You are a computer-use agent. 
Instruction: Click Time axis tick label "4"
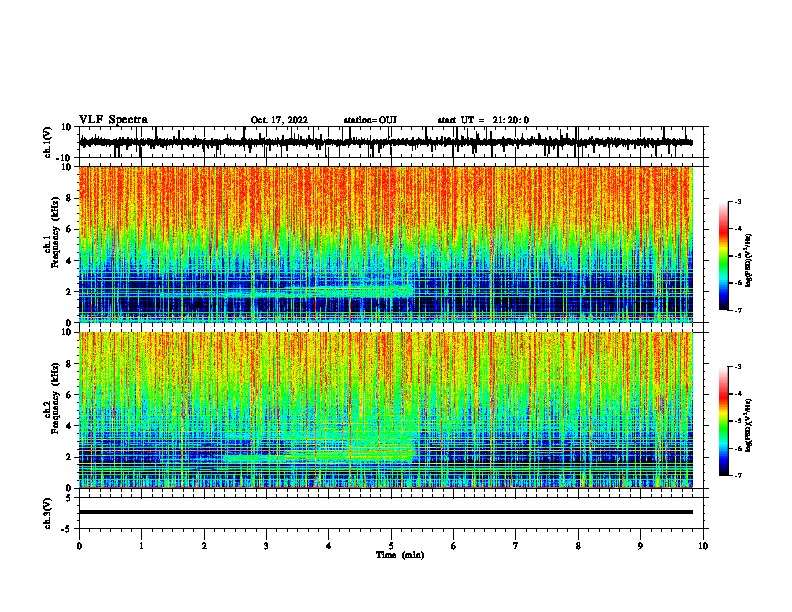(329, 546)
